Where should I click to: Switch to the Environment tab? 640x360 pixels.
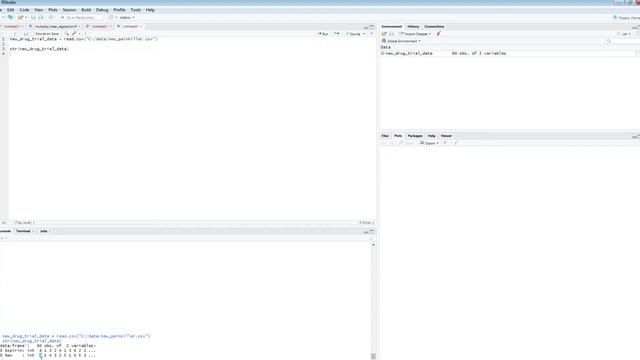coord(391,27)
